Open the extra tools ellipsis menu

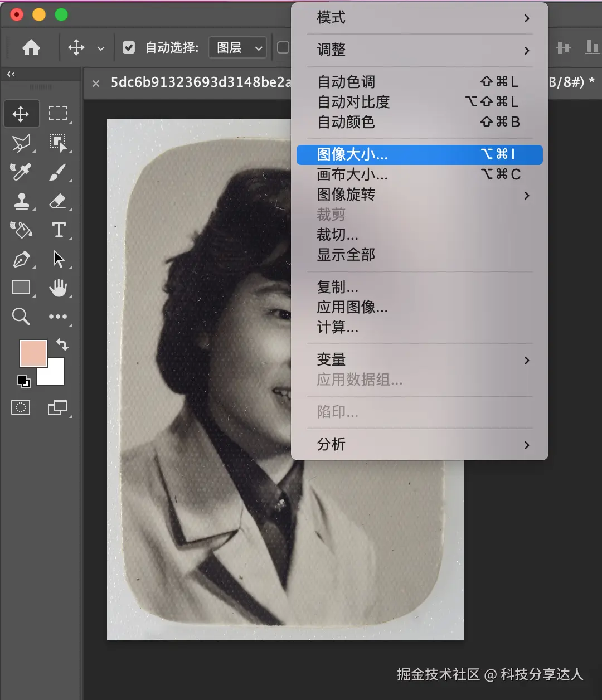click(x=59, y=317)
